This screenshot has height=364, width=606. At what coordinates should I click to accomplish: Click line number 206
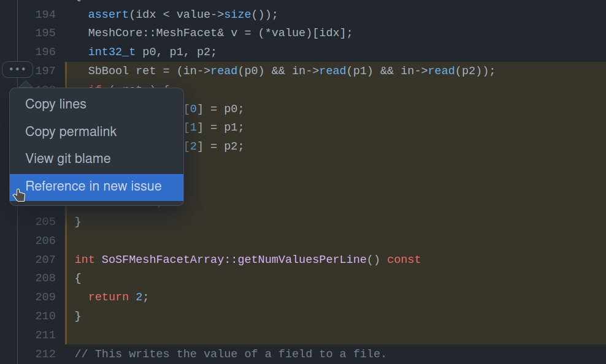[45, 240]
